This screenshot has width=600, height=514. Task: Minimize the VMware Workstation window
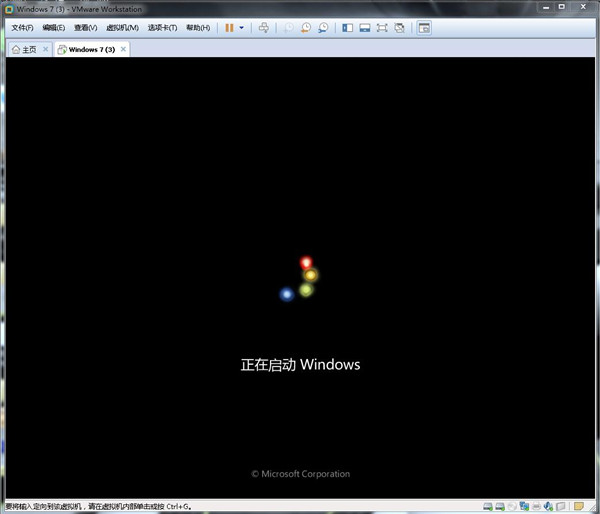point(546,7)
